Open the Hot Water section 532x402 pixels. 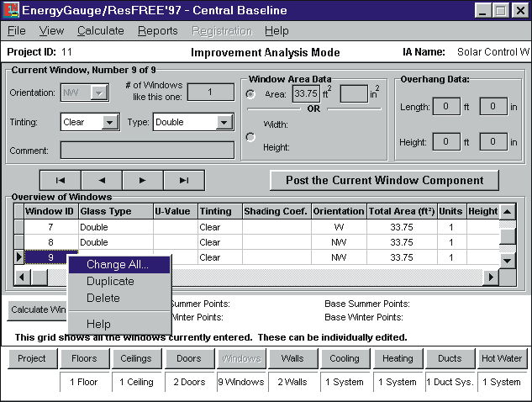click(x=502, y=358)
